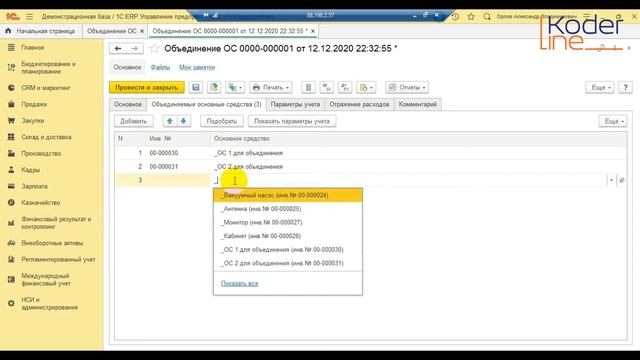The height and width of the screenshot is (360, 640).
Task: Open Внеоборотные активы section
Action: [51, 243]
